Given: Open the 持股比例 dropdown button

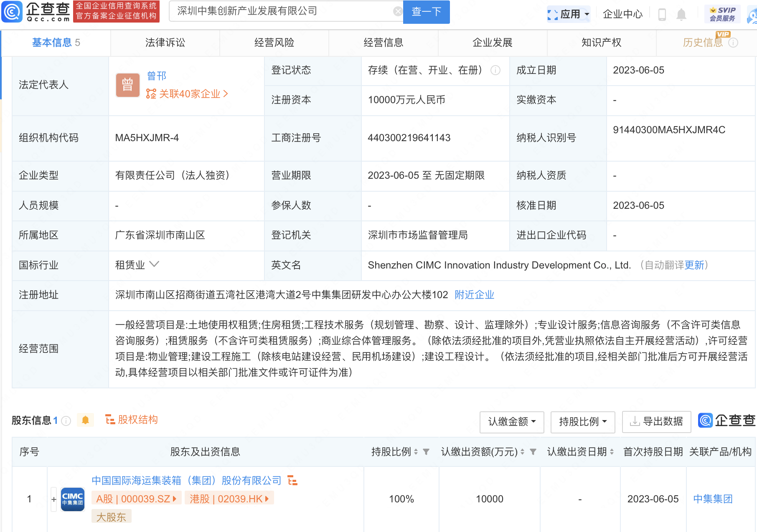Looking at the screenshot, I should [583, 422].
